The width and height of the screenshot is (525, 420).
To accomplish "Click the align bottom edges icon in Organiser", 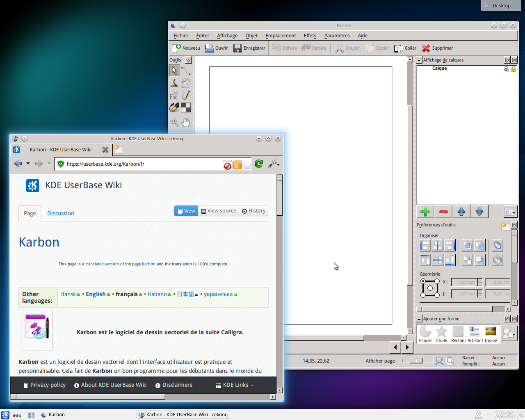I will 450,260.
